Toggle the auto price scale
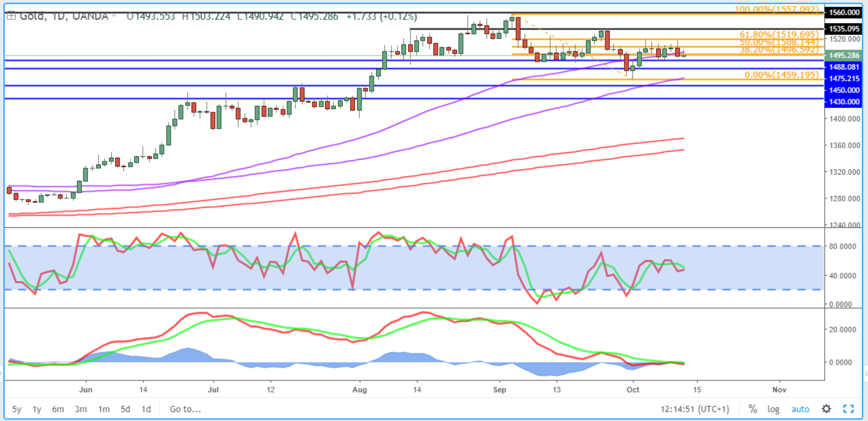The width and height of the screenshot is (868, 421). pyautogui.click(x=800, y=409)
